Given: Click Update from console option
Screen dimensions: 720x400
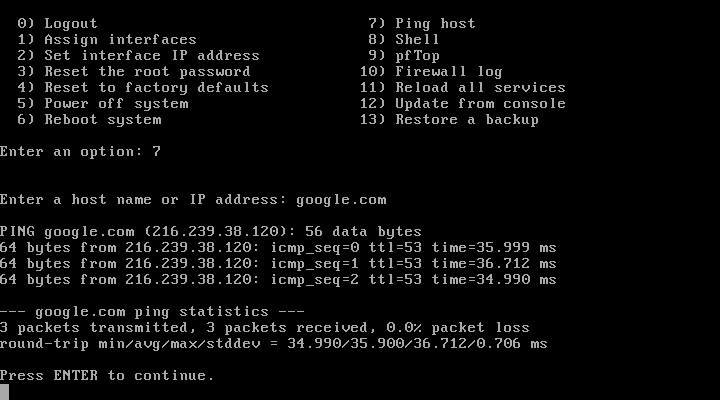Looking at the screenshot, I should coord(480,103).
